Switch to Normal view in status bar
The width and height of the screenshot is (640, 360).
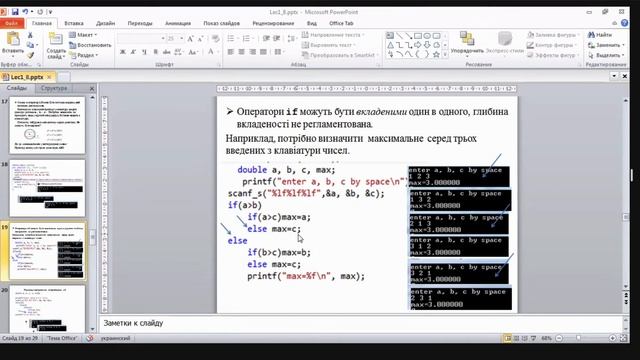507,338
